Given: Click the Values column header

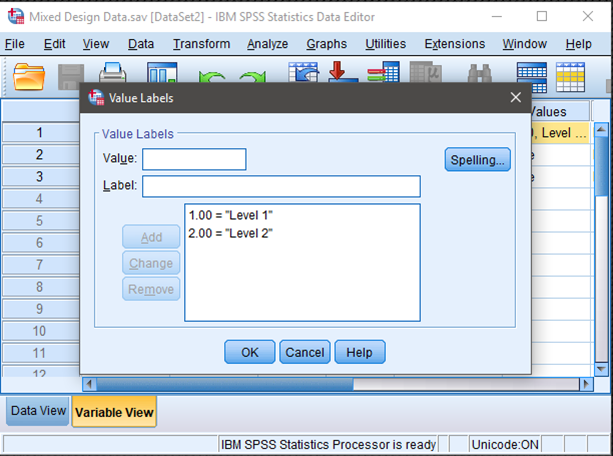Looking at the screenshot, I should click(560, 112).
